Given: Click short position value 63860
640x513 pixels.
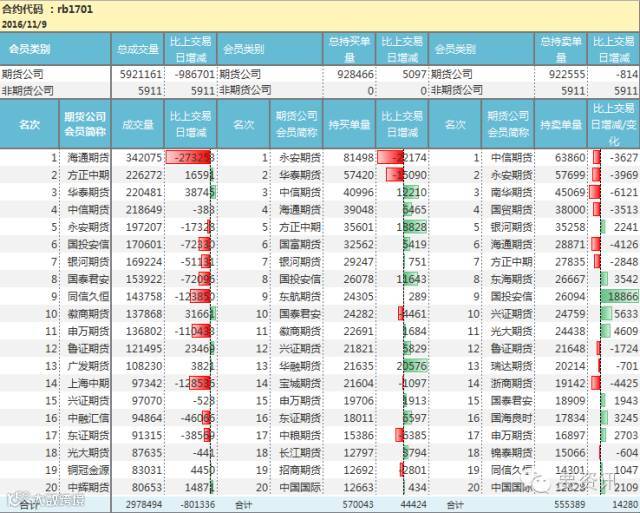Looking at the screenshot, I should click(570, 158).
